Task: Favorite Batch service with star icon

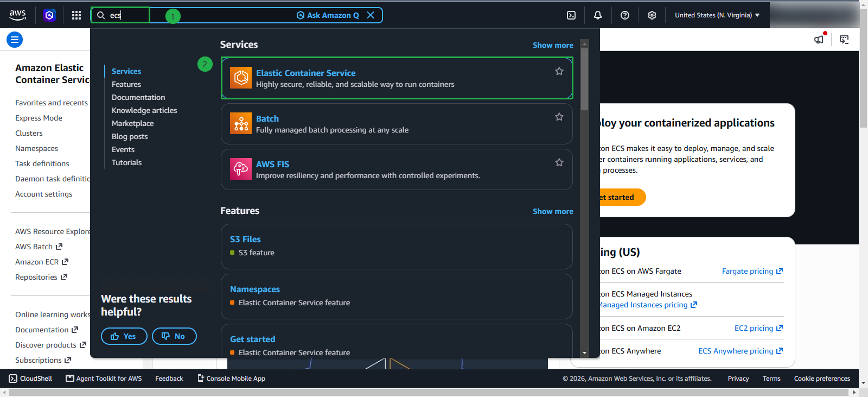Action: coord(559,117)
